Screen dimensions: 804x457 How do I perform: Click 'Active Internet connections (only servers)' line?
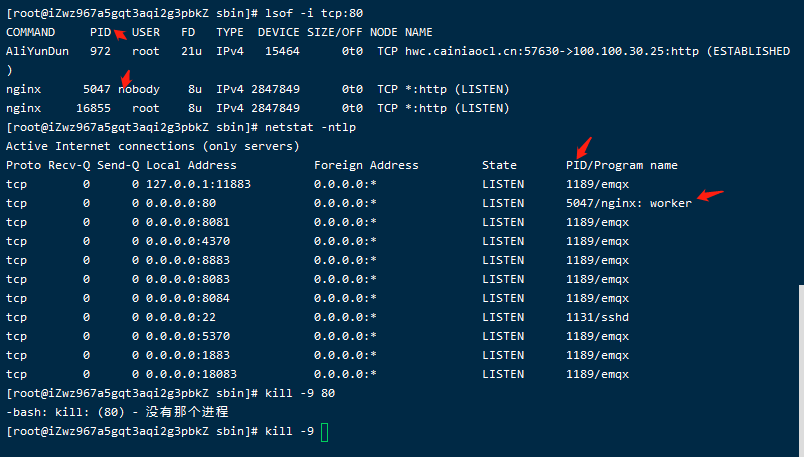pyautogui.click(x=153, y=146)
